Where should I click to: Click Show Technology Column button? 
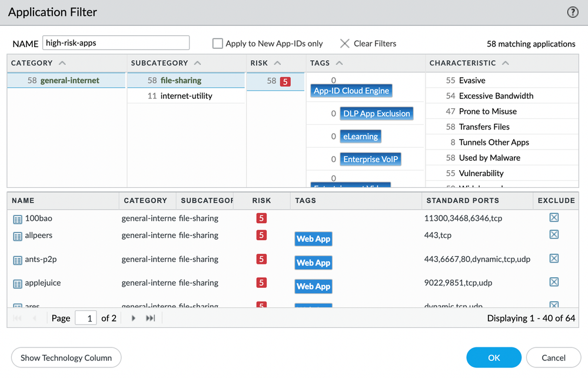66,357
